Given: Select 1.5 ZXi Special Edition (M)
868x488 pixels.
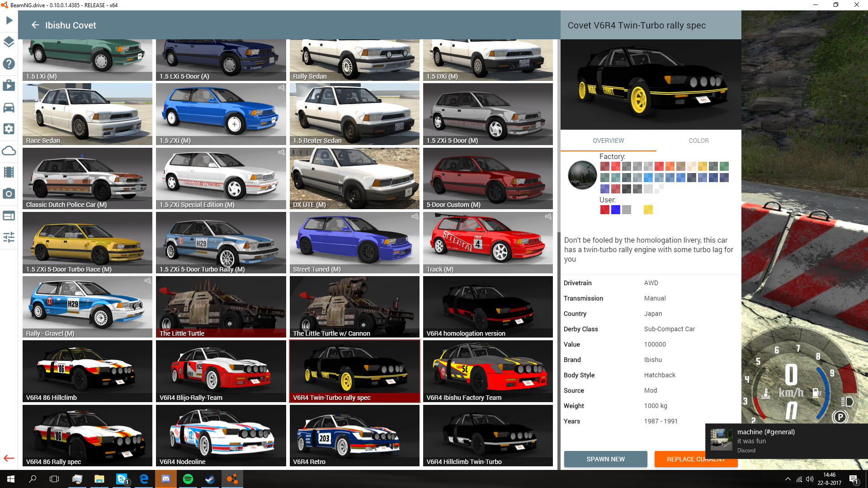Looking at the screenshot, I should tap(221, 178).
